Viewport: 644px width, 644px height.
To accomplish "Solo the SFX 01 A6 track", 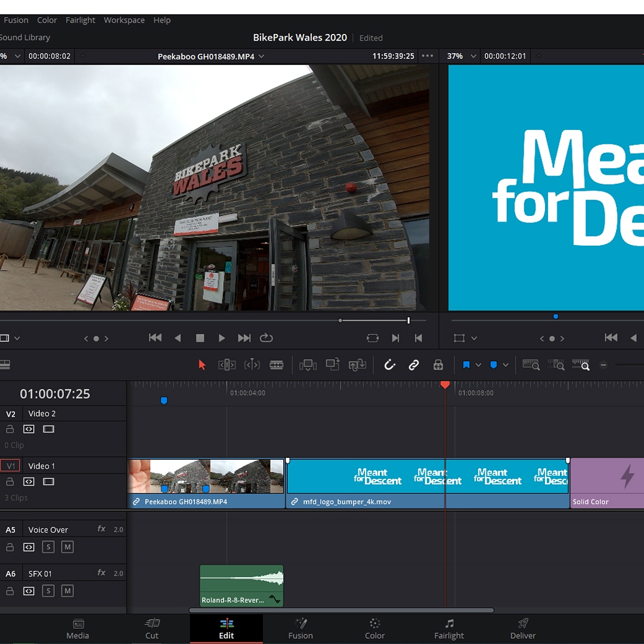I will (48, 591).
